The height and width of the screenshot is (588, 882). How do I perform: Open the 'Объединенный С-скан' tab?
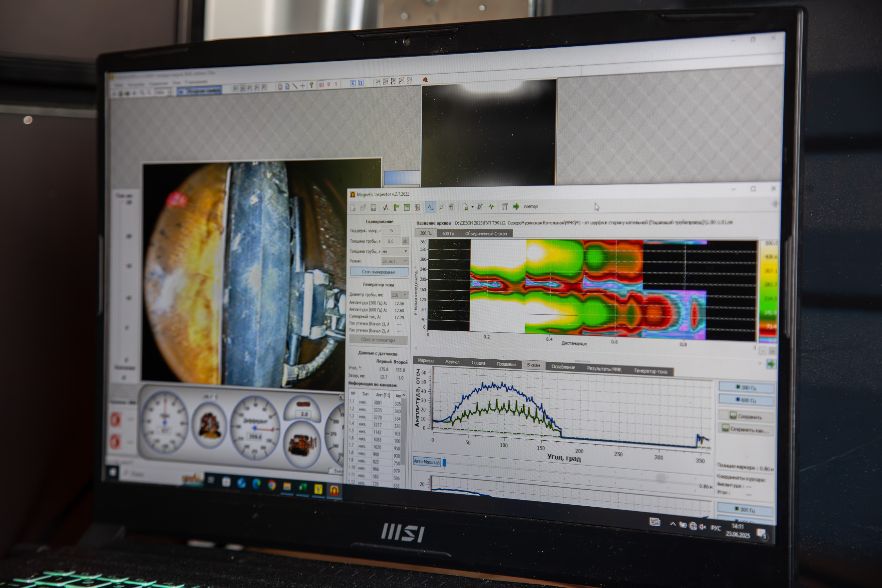486,234
